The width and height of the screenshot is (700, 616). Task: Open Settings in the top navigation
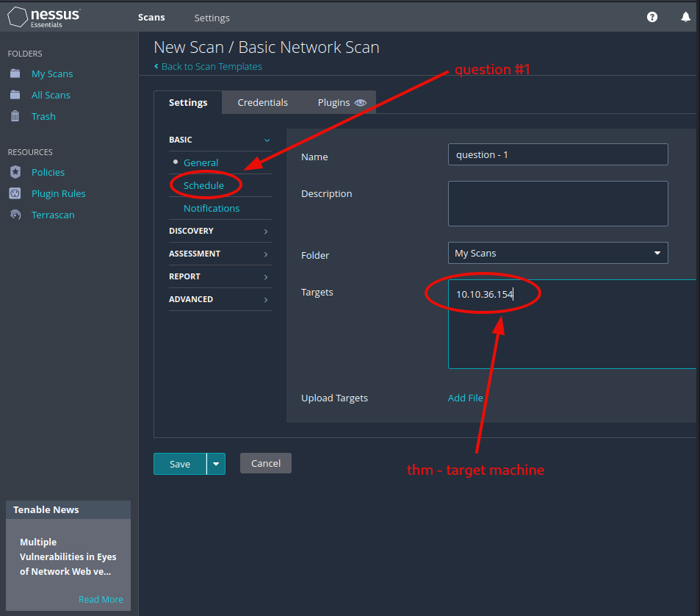pos(212,18)
